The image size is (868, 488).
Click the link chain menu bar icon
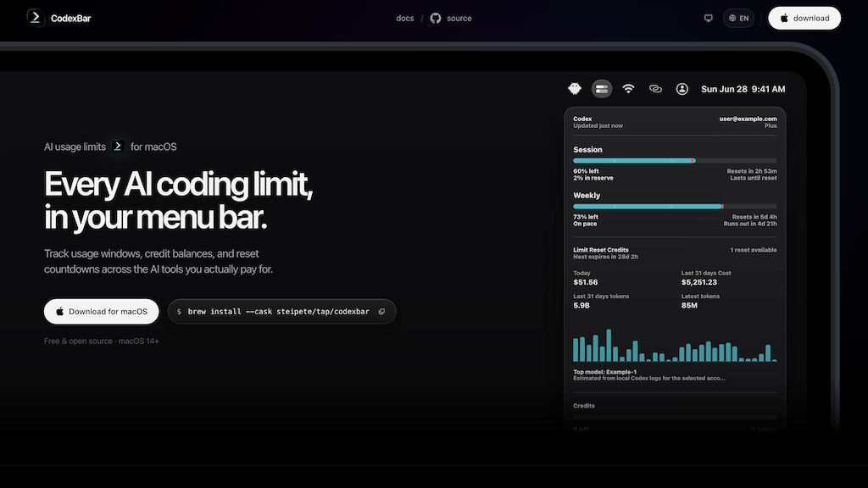(x=655, y=88)
